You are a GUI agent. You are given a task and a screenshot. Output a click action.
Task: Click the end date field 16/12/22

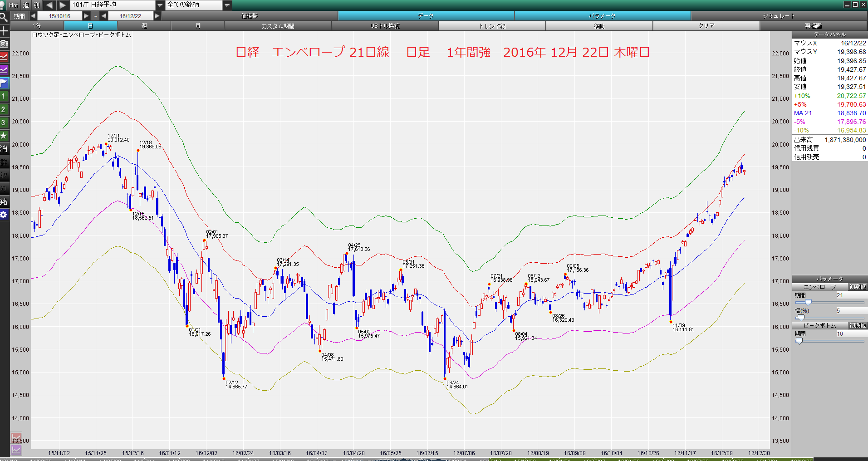(x=130, y=16)
